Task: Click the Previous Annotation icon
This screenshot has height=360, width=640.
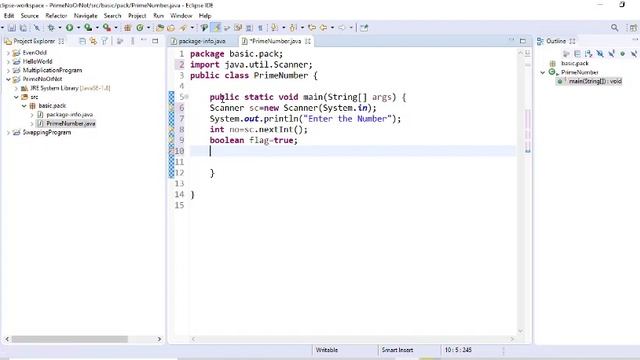Action: (293, 28)
